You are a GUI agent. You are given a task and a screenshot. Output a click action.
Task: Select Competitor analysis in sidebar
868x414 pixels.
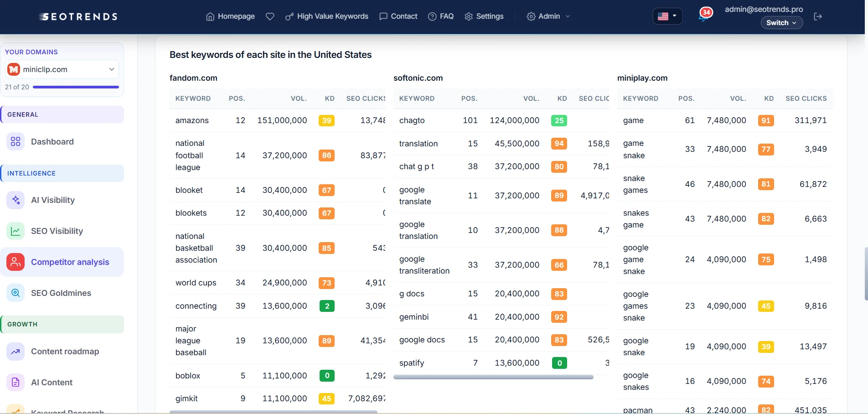pyautogui.click(x=62, y=262)
